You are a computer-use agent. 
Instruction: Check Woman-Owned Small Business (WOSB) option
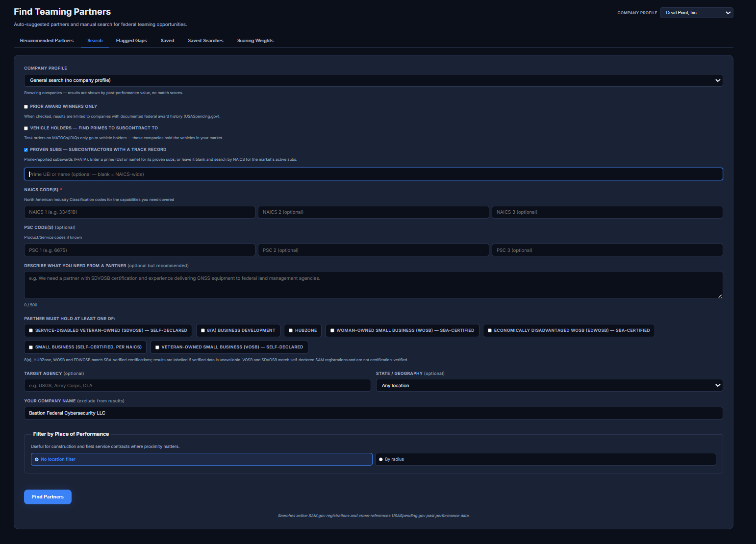click(332, 331)
